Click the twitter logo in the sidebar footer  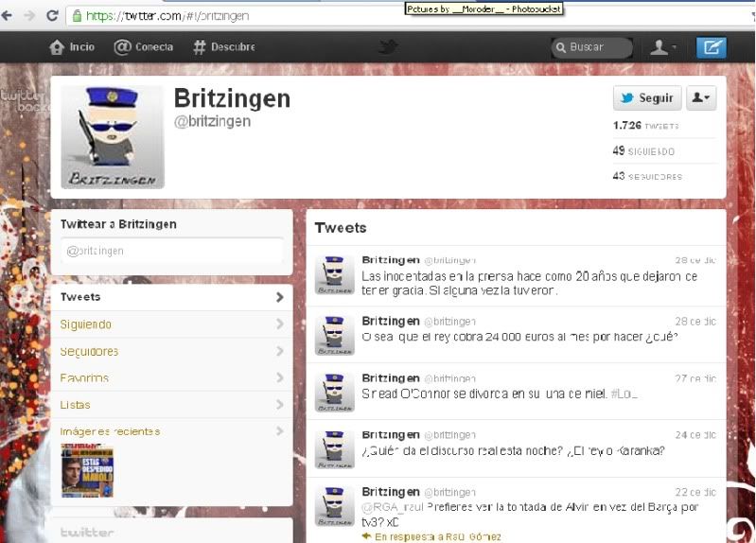pyautogui.click(x=87, y=533)
